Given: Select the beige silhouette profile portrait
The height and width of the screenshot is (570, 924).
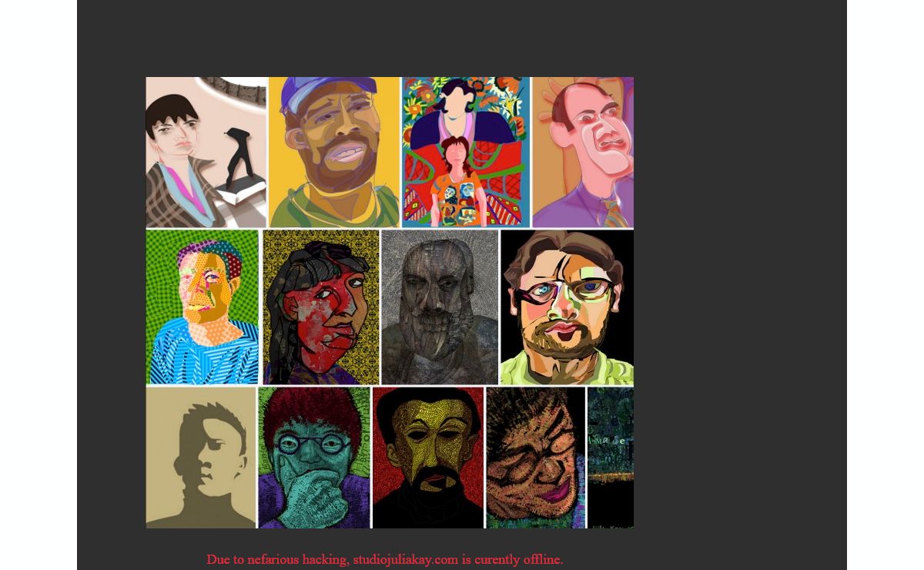Looking at the screenshot, I should tap(201, 458).
